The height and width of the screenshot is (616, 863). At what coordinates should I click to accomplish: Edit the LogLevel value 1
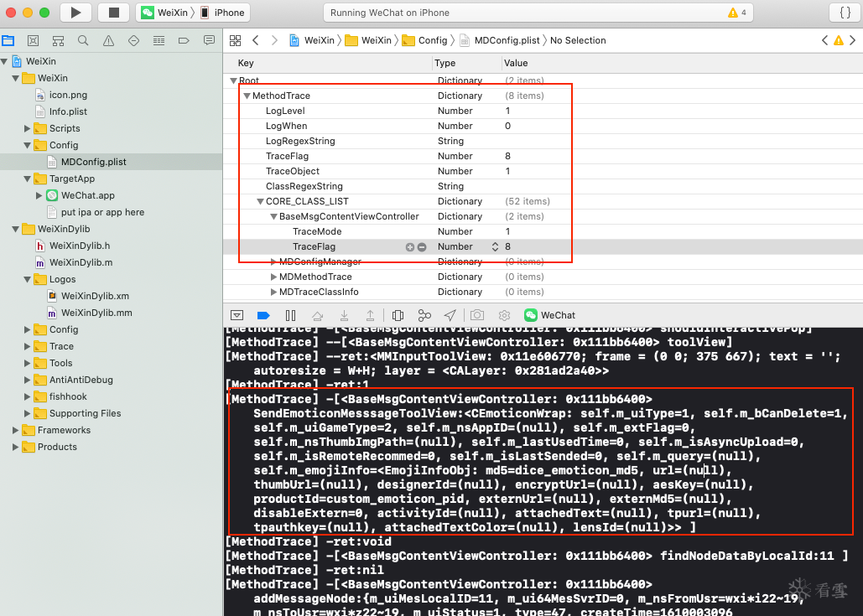tap(507, 111)
